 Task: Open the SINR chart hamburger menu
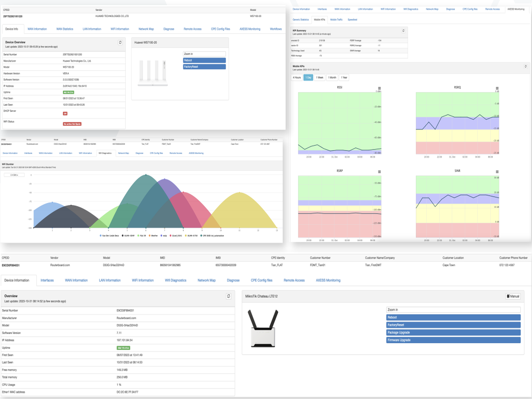click(497, 172)
